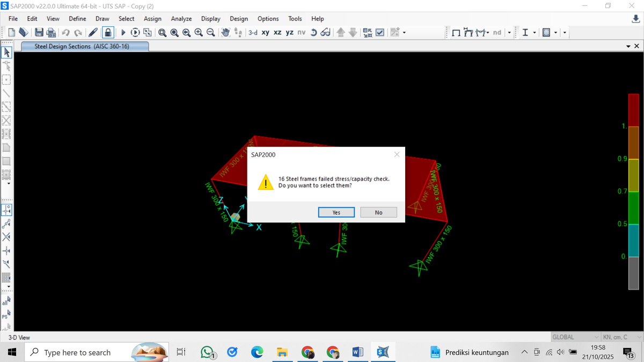This screenshot has width=644, height=362.
Task: Click the Refresh Window pencil icon
Action: click(x=93, y=33)
